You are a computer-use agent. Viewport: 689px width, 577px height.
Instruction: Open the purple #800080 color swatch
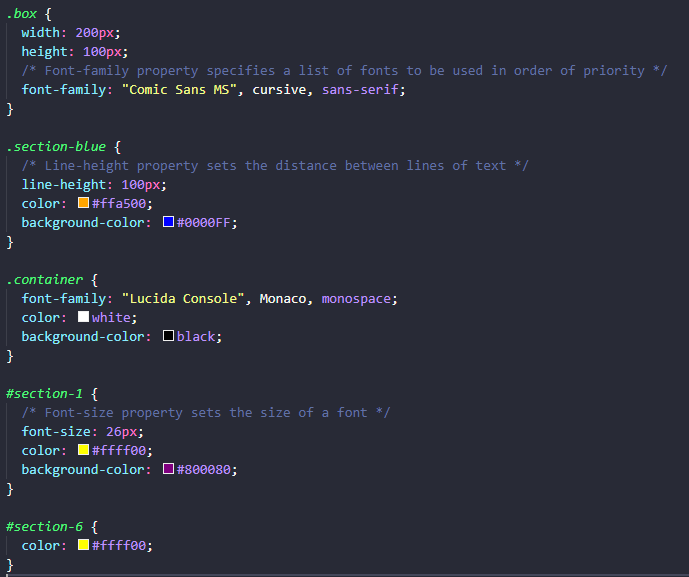pyautogui.click(x=168, y=468)
